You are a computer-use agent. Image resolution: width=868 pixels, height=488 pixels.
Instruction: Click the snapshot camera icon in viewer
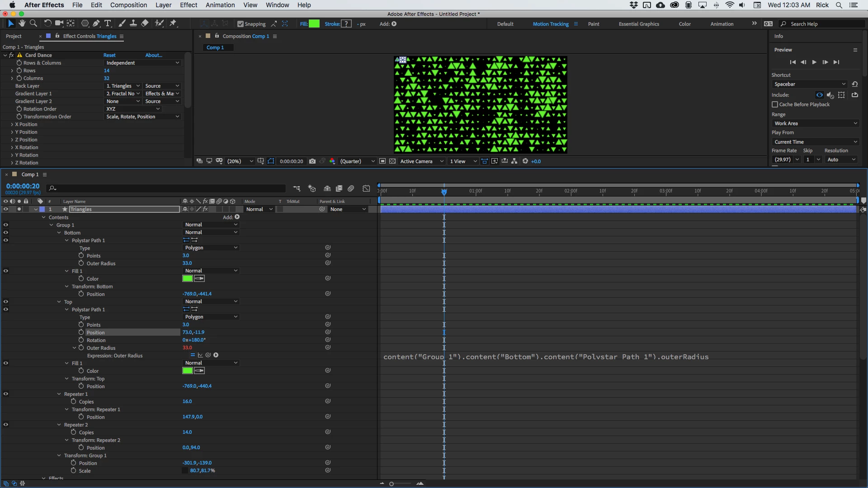tap(312, 161)
